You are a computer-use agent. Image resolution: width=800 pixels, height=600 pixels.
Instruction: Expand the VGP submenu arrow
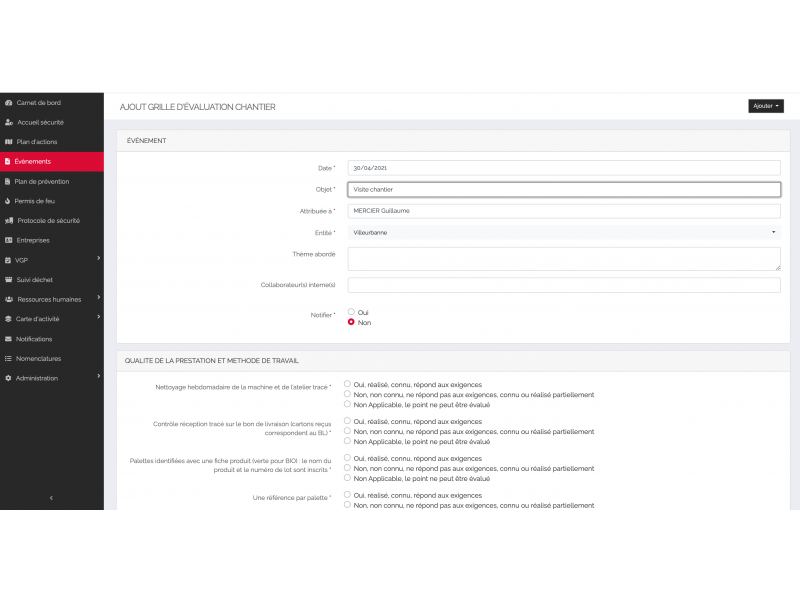pos(98,259)
